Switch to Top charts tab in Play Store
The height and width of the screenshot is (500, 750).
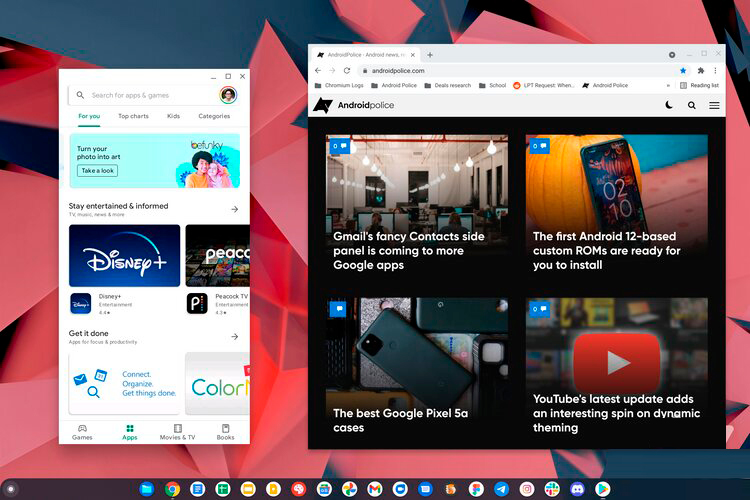coord(133,116)
